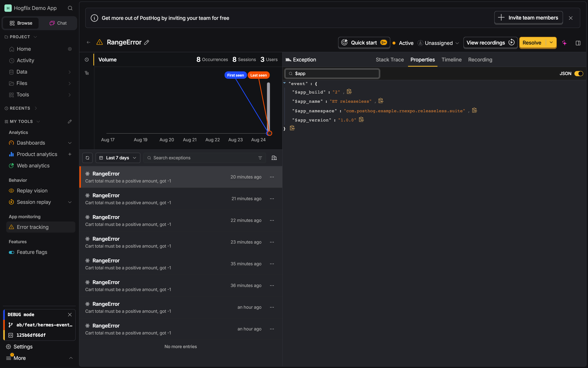
Task: Toggle the side panel layout icon
Action: point(578,43)
